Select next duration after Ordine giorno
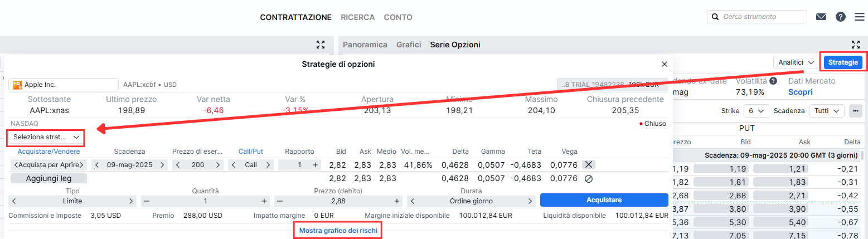This screenshot has height=239, width=868. 529,201
